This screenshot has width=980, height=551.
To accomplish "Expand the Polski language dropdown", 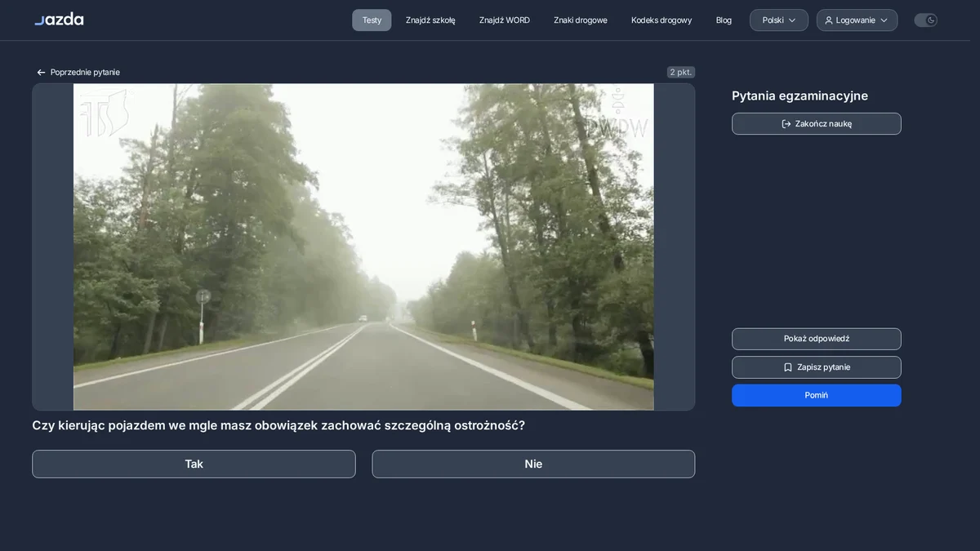I will [779, 20].
